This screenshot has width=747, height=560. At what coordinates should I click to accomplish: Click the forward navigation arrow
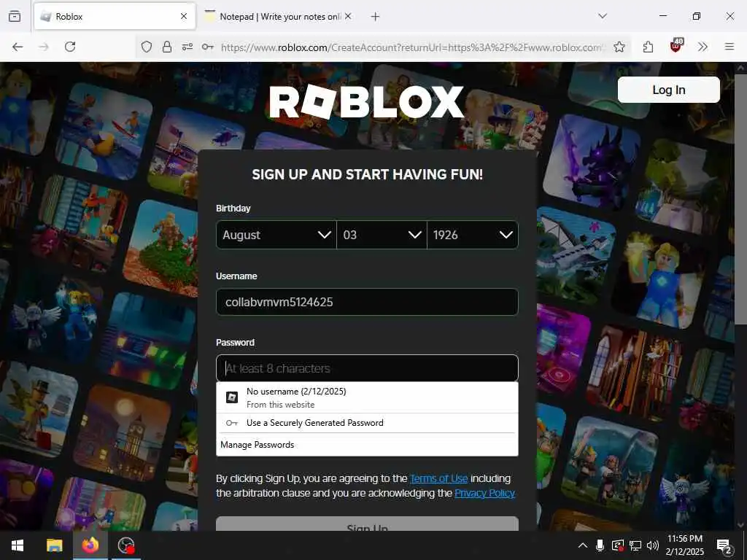point(44,47)
